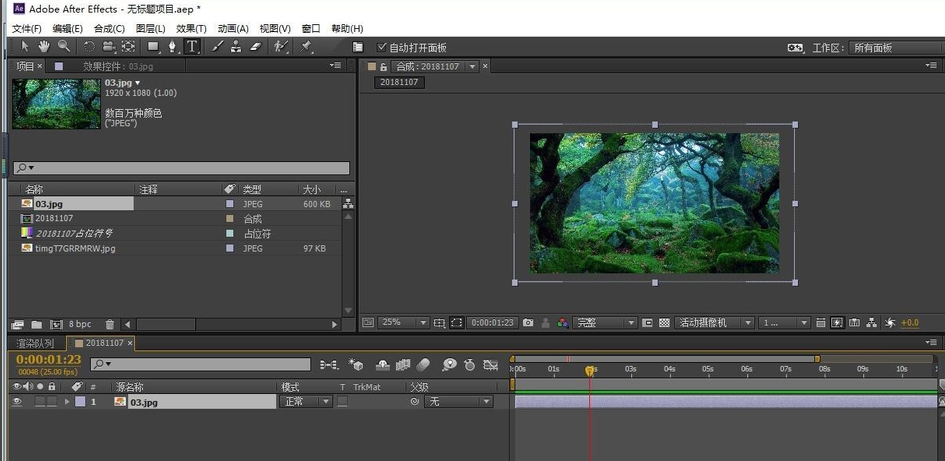The width and height of the screenshot is (945, 461).
Task: Select the Zoom magnifier tool
Action: pyautogui.click(x=63, y=46)
